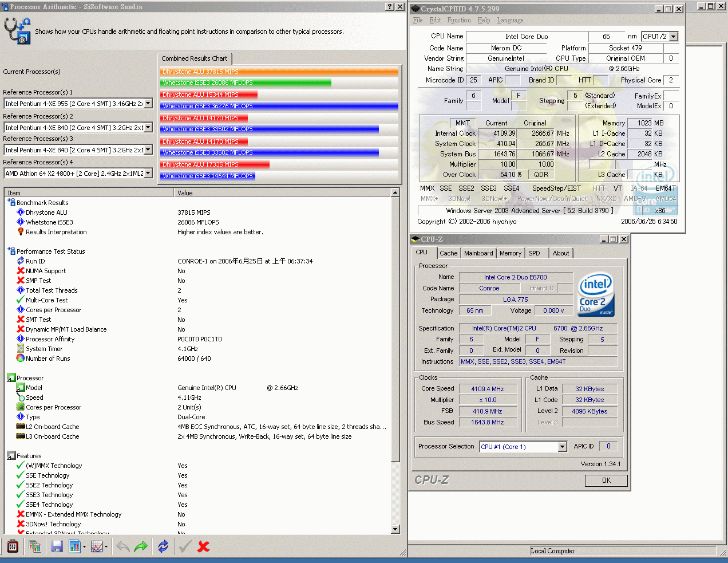This screenshot has height=563, width=728.
Task: Click the scroll down arrow of results list
Action: [395, 529]
